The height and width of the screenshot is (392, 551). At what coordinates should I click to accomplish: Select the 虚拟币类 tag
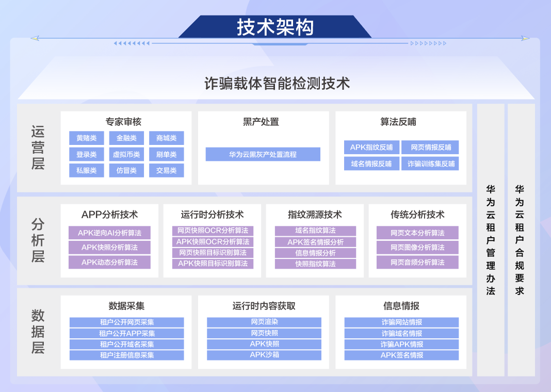(126, 154)
